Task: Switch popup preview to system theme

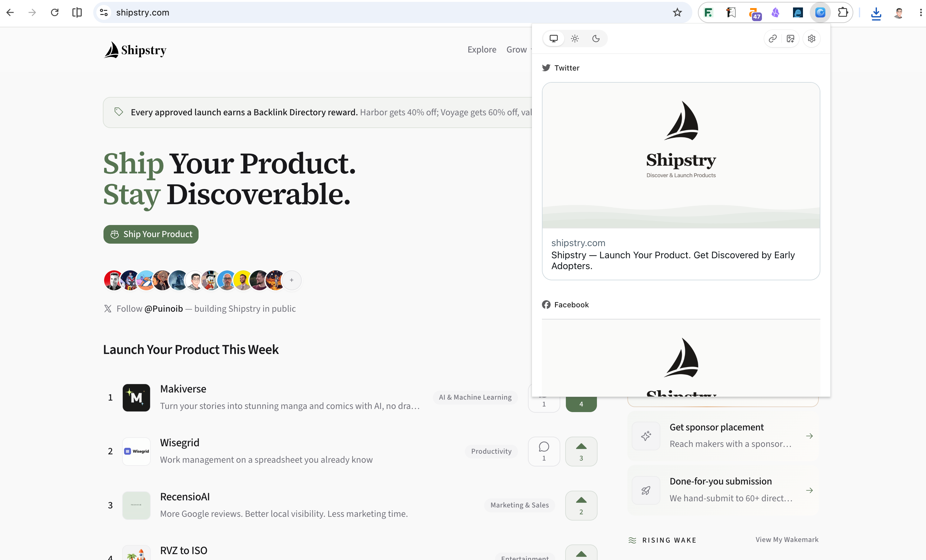Action: (x=553, y=38)
